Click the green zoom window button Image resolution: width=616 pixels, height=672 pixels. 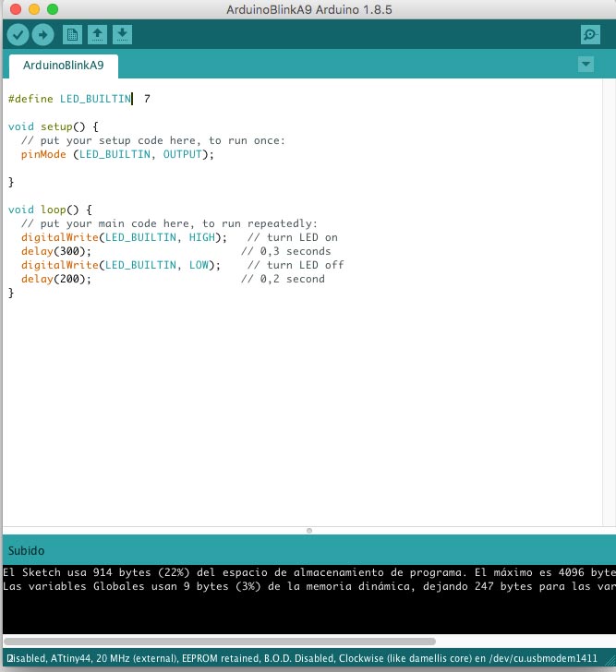coord(53,9)
